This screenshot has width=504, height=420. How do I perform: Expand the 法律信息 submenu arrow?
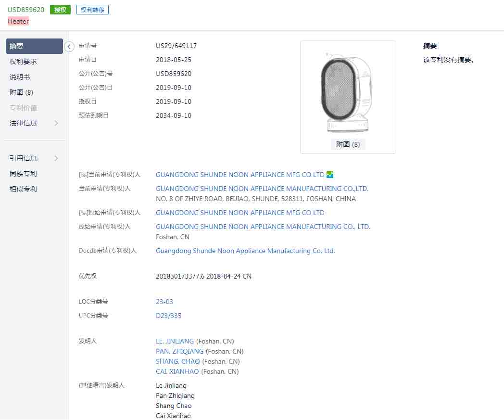(56, 123)
